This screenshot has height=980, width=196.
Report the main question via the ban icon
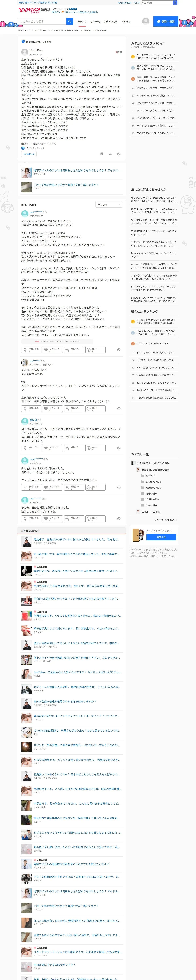tap(119, 154)
